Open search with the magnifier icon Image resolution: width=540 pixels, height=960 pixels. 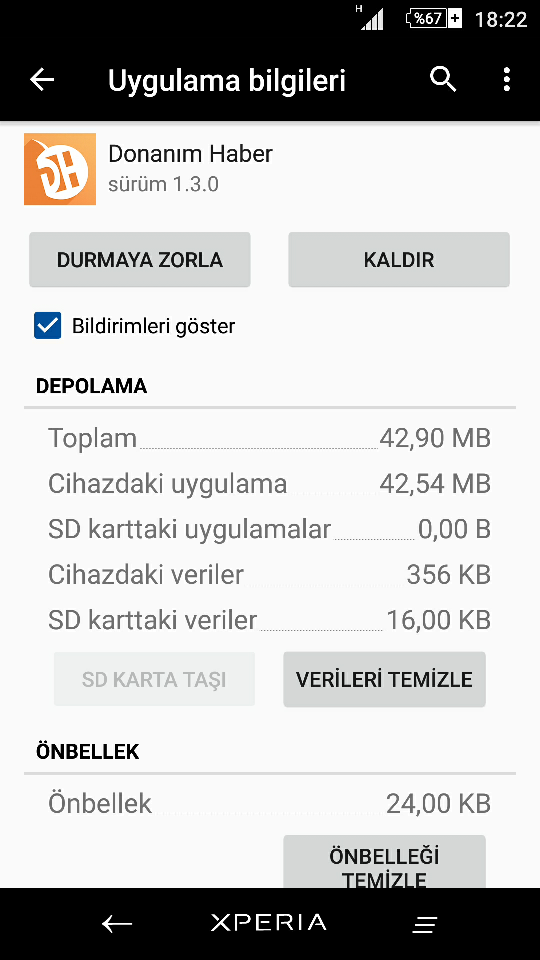click(x=443, y=80)
